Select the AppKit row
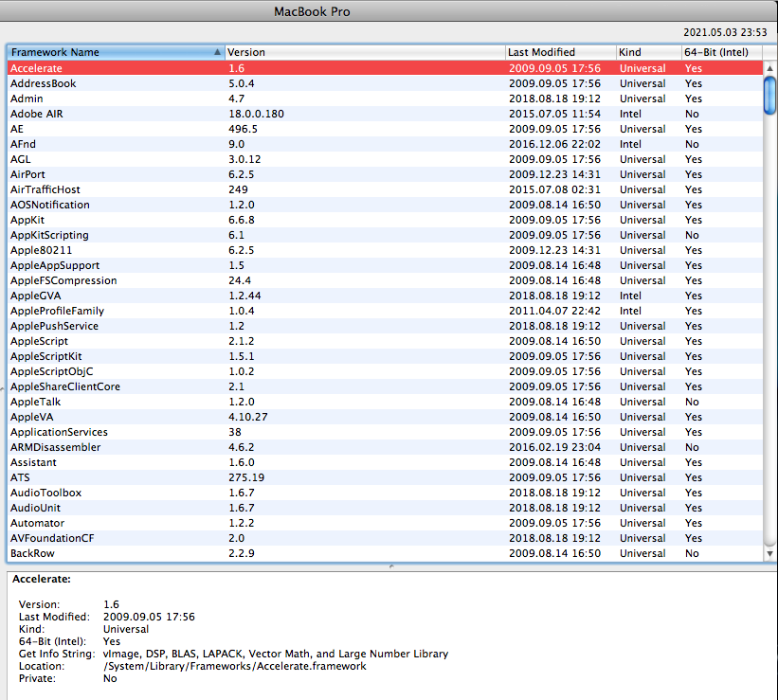778x700 pixels. (385, 220)
